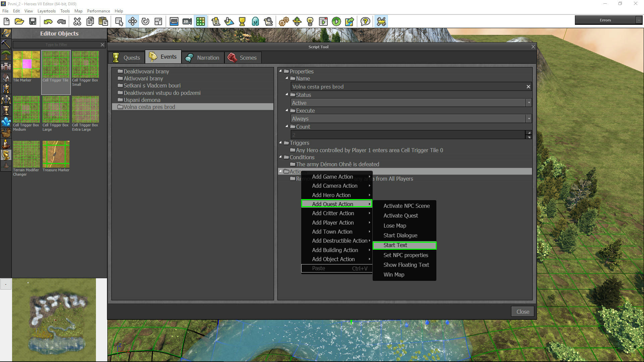644x362 pixels.
Task: Undo with the green arrow icon
Action: pyautogui.click(x=48, y=21)
